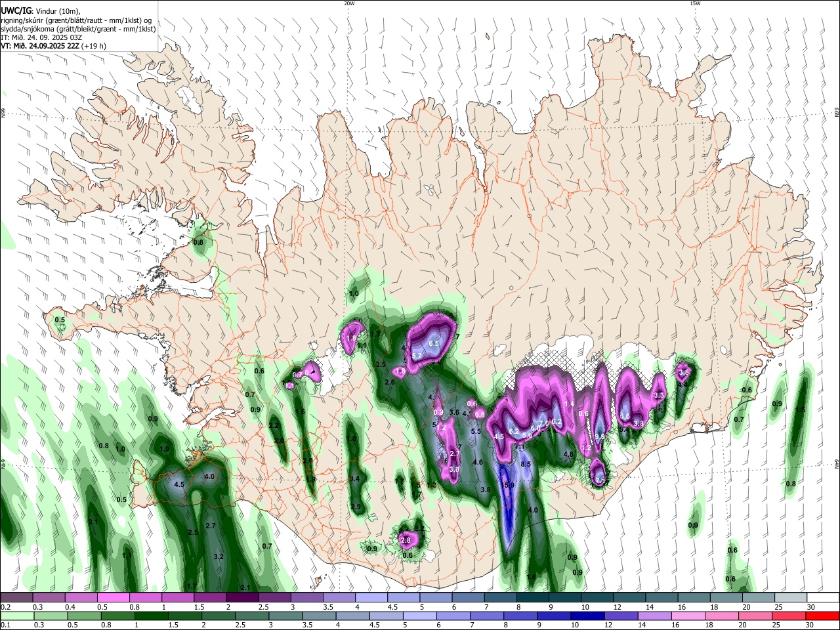Screen dimensions: 840x630
Task: Click the 4.6 precipitation value on the map
Action: (x=478, y=462)
